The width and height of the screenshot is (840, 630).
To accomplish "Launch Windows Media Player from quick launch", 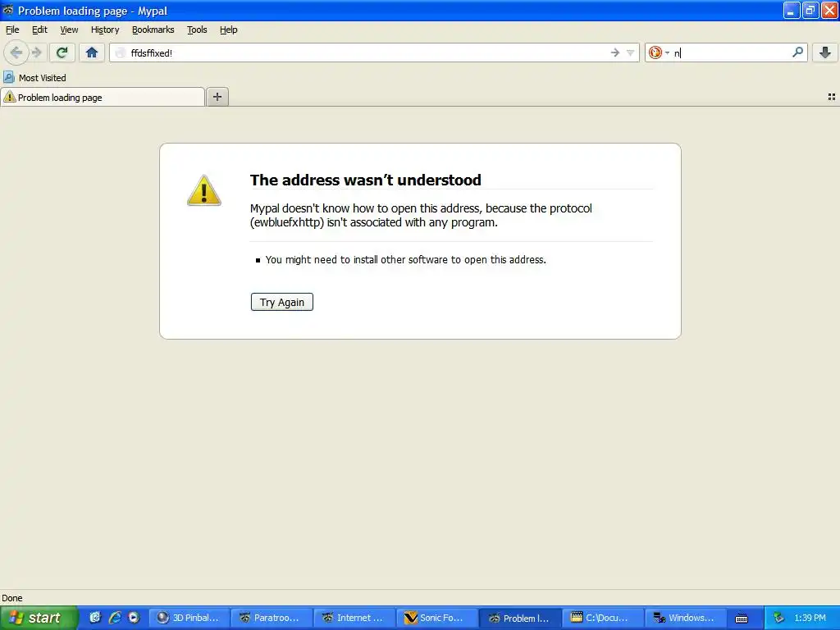I will [134, 618].
